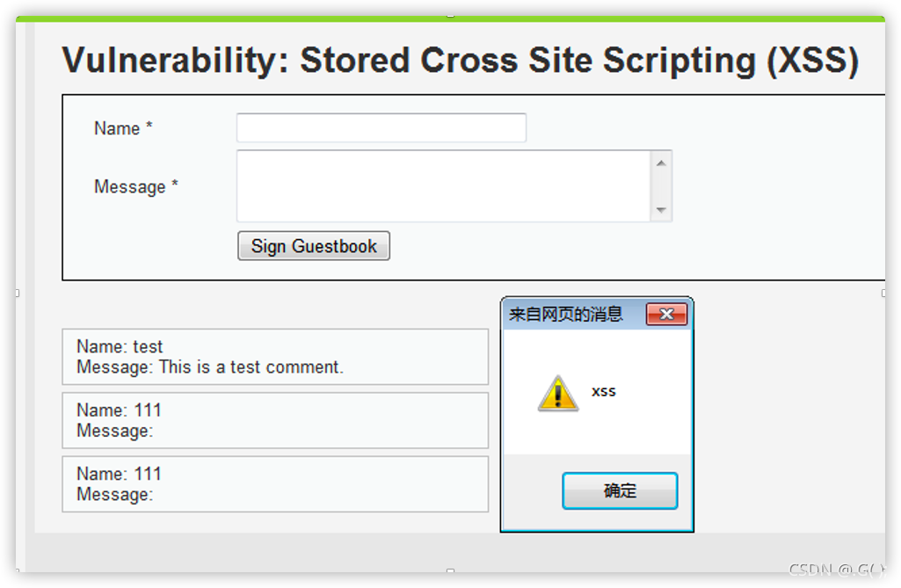Click the yellow warning icon in the dialog
The width and height of the screenshot is (901, 588).
coord(558,393)
